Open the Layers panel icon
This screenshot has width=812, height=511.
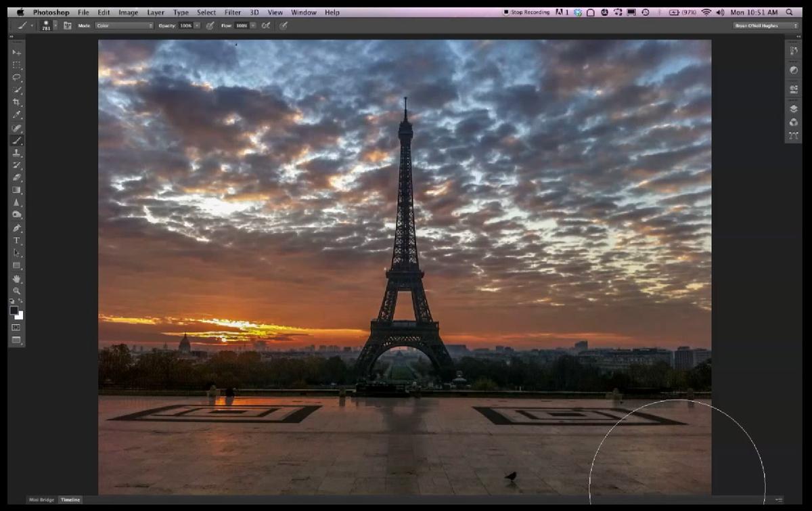pyautogui.click(x=793, y=108)
